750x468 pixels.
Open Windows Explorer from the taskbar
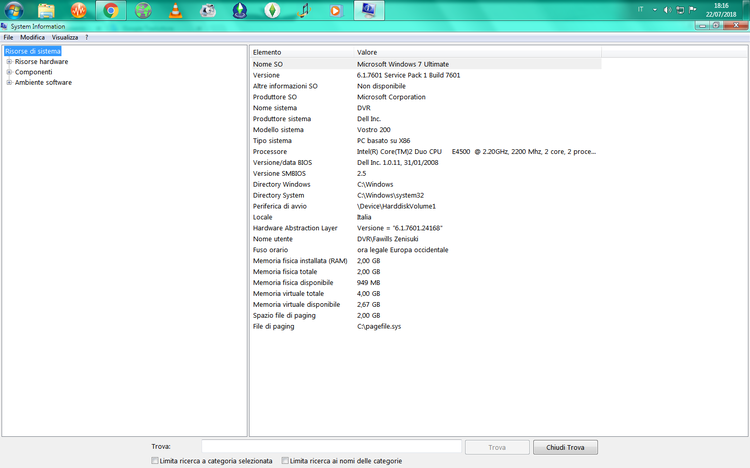pos(46,10)
